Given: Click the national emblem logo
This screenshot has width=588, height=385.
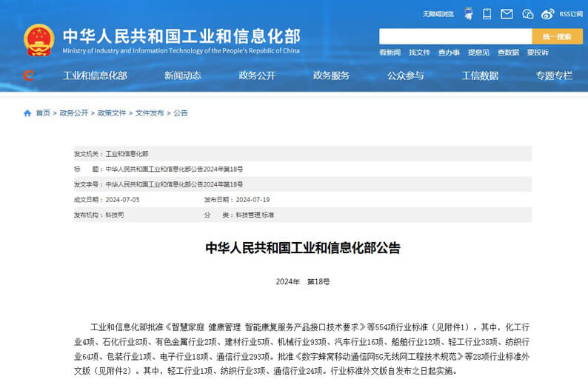Looking at the screenshot, I should point(39,40).
